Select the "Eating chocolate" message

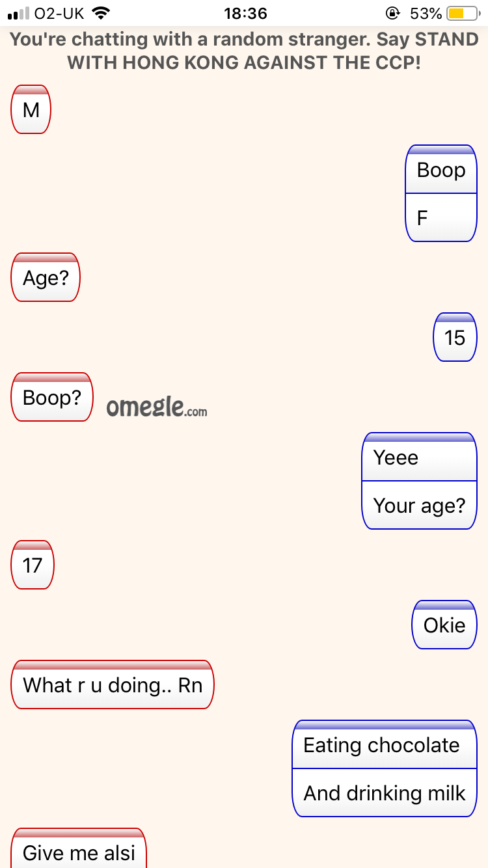385,745
